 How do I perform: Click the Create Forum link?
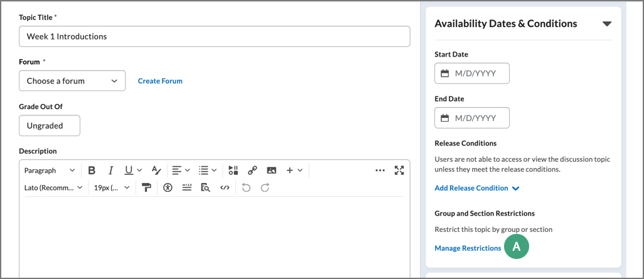pyautogui.click(x=160, y=81)
